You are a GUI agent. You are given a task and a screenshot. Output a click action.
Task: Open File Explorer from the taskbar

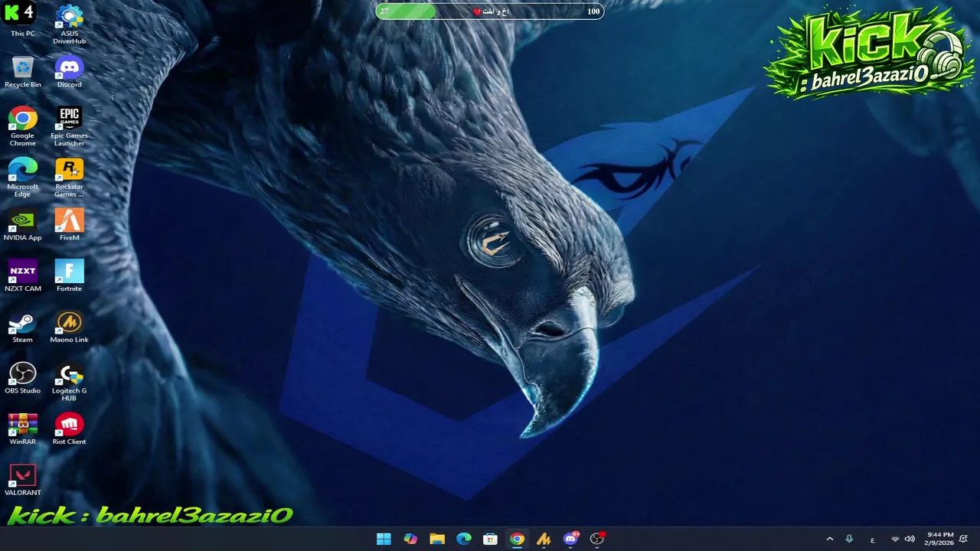(x=437, y=539)
